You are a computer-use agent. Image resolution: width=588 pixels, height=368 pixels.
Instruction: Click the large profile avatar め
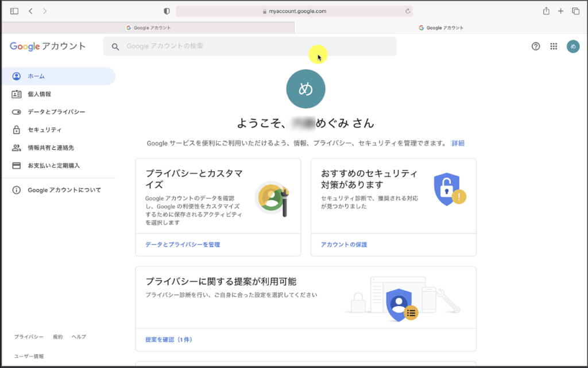(305, 89)
